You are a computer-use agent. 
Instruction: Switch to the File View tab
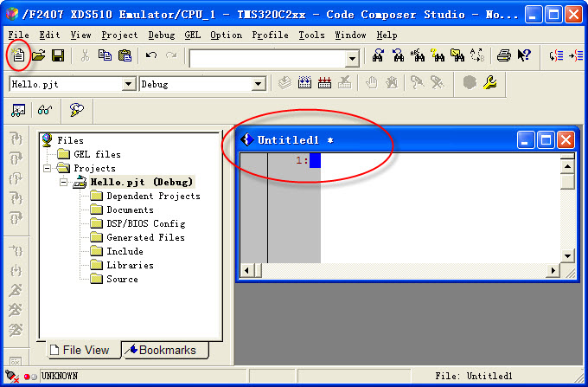84,350
